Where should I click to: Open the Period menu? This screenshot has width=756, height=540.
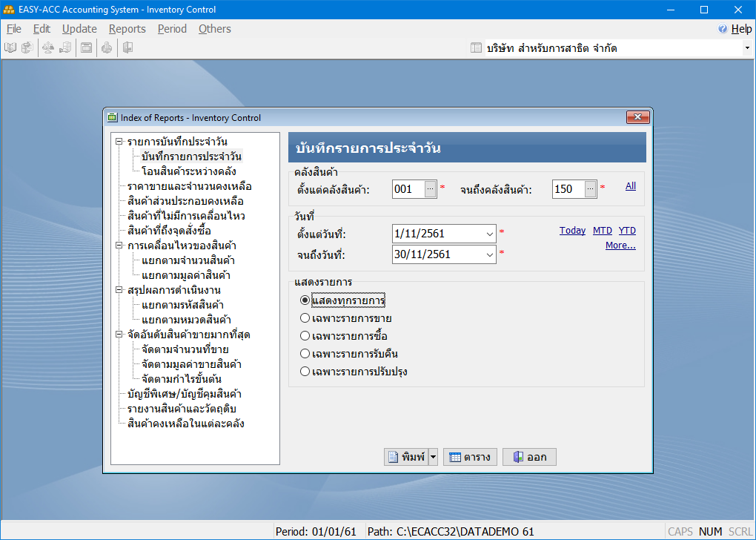[172, 29]
